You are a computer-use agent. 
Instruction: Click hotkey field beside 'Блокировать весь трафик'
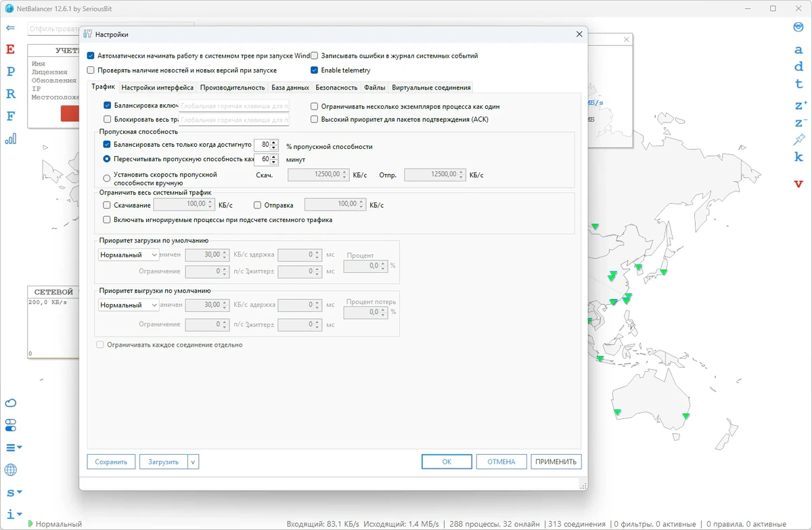pyautogui.click(x=234, y=120)
